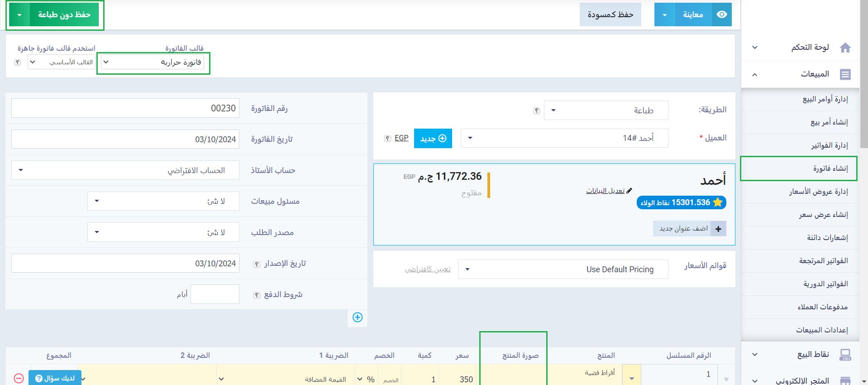868x385 pixels.
Task: Click the help icon beside issue date
Action: point(257,264)
